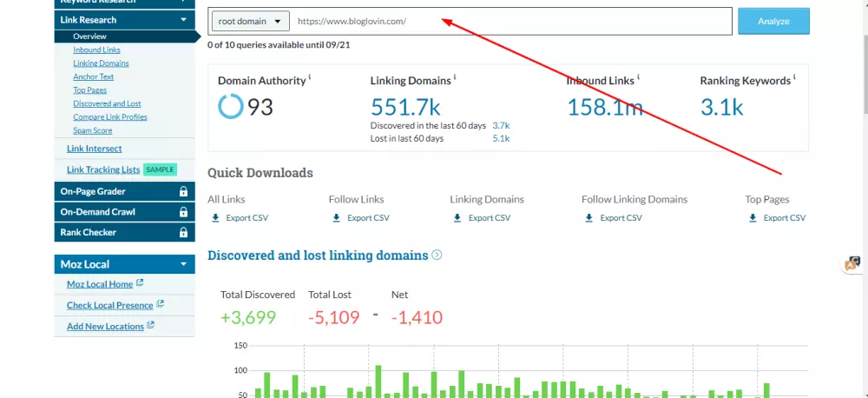The height and width of the screenshot is (398, 868).
Task: Open Discovered and lost linking domains heading
Action: point(318,255)
